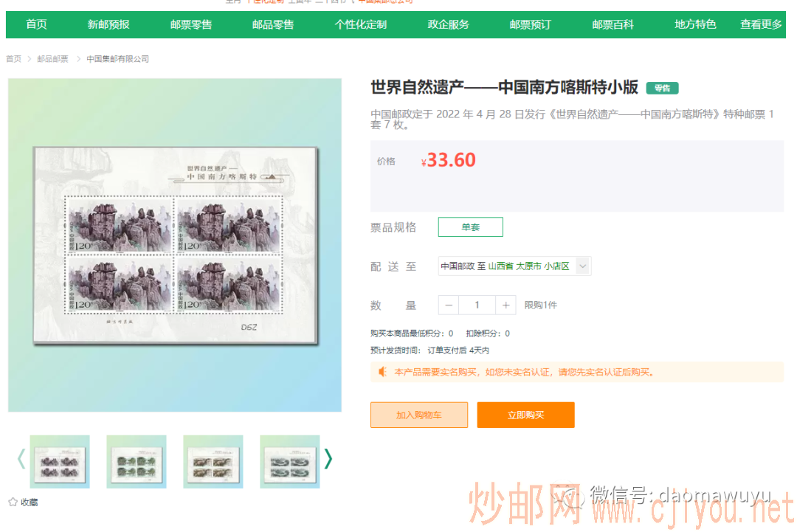797x532 pixels.
Task: Select the second green stamp thumbnail
Action: [137, 462]
